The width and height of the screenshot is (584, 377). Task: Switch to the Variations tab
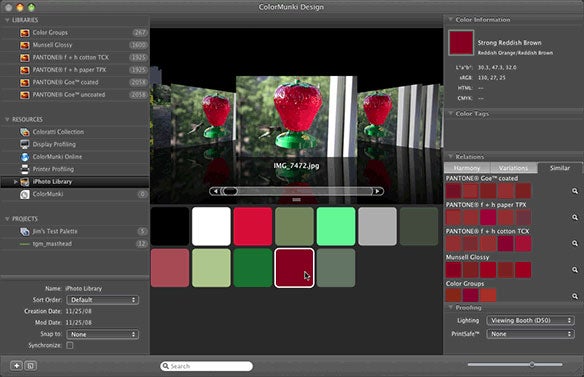(514, 168)
